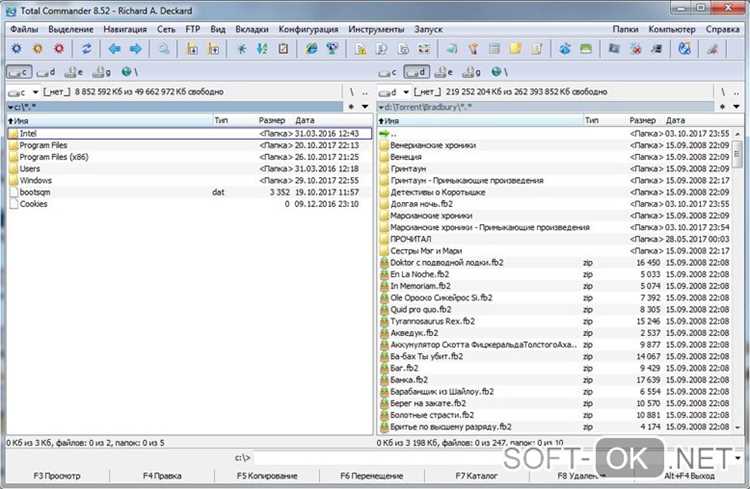
Task: Open network globe button in right drive bar
Action: click(499, 72)
